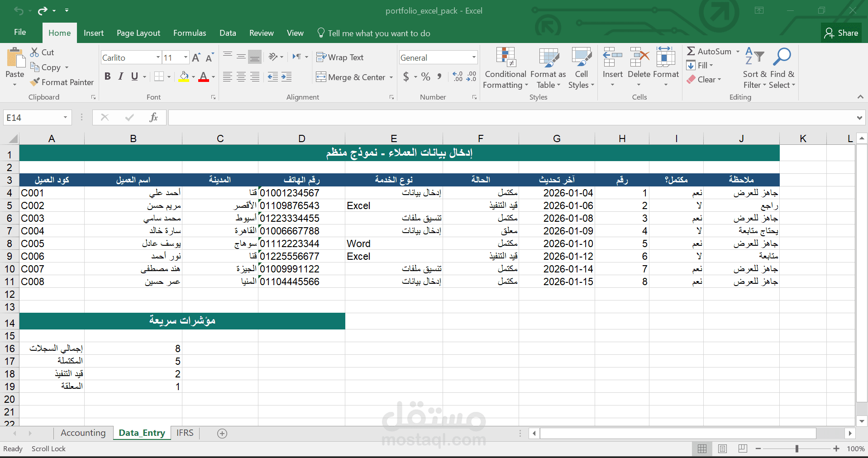This screenshot has height=458, width=868.
Task: Toggle Bold formatting
Action: point(108,76)
